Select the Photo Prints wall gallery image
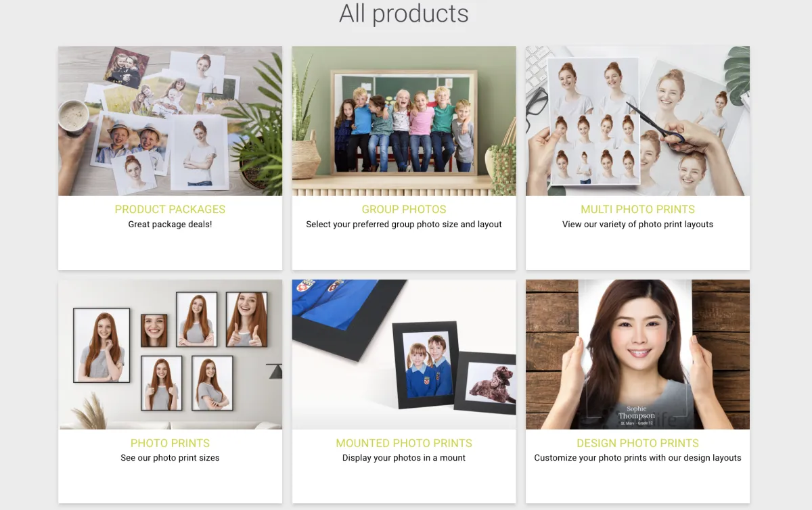This screenshot has width=812, height=510. click(x=170, y=354)
